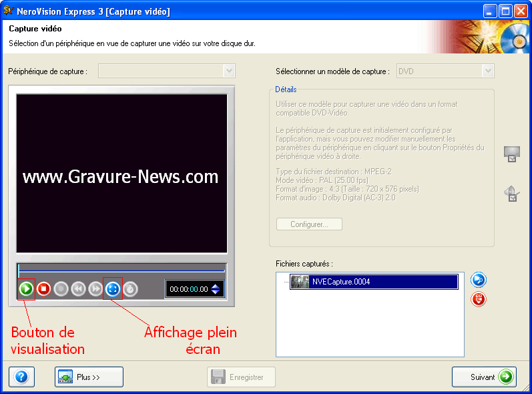Delete the captured file with the red icon

point(479,299)
